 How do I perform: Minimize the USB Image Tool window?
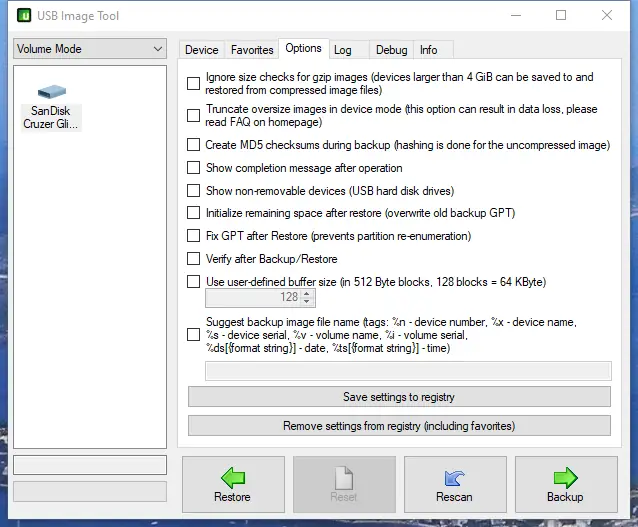516,15
